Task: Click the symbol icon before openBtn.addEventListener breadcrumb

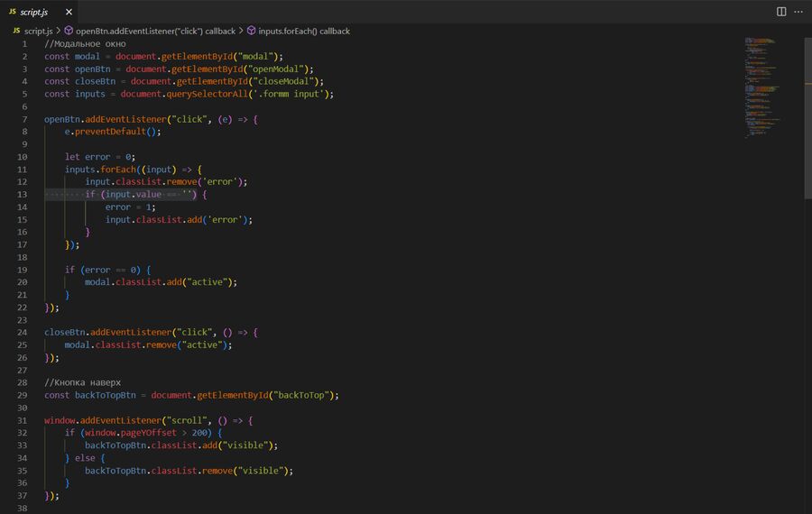Action: [69, 31]
